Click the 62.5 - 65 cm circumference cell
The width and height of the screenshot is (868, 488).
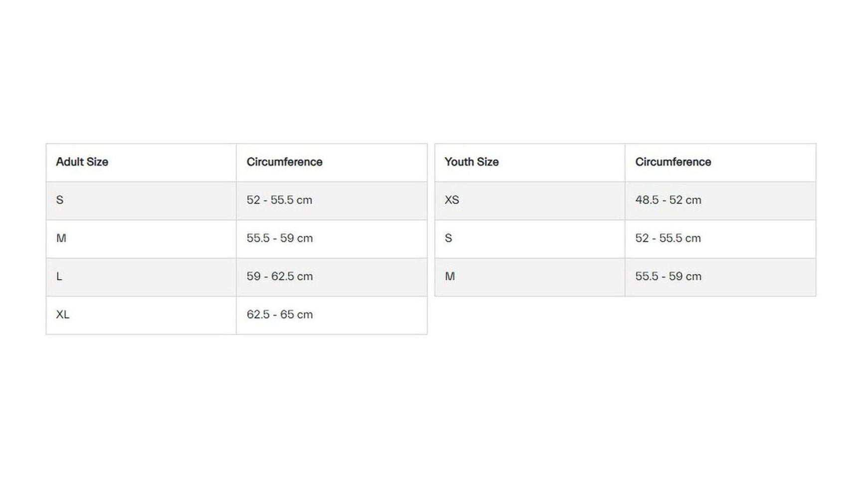332,315
